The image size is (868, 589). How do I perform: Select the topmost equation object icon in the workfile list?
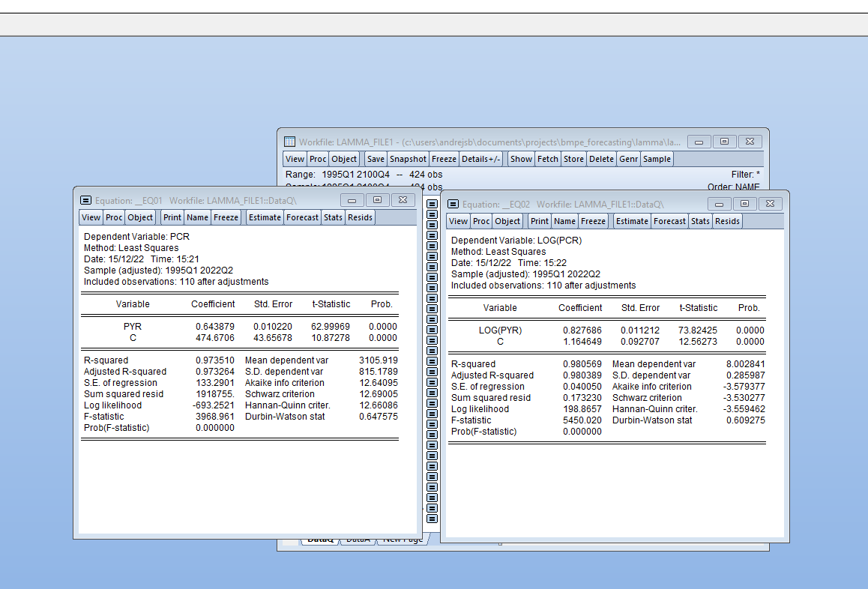432,203
